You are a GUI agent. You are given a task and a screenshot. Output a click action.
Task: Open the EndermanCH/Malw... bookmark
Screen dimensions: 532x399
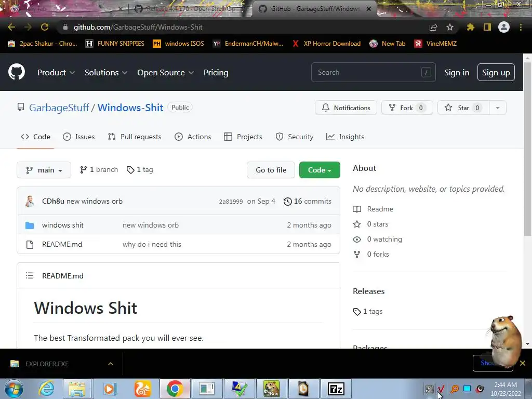pos(248,44)
